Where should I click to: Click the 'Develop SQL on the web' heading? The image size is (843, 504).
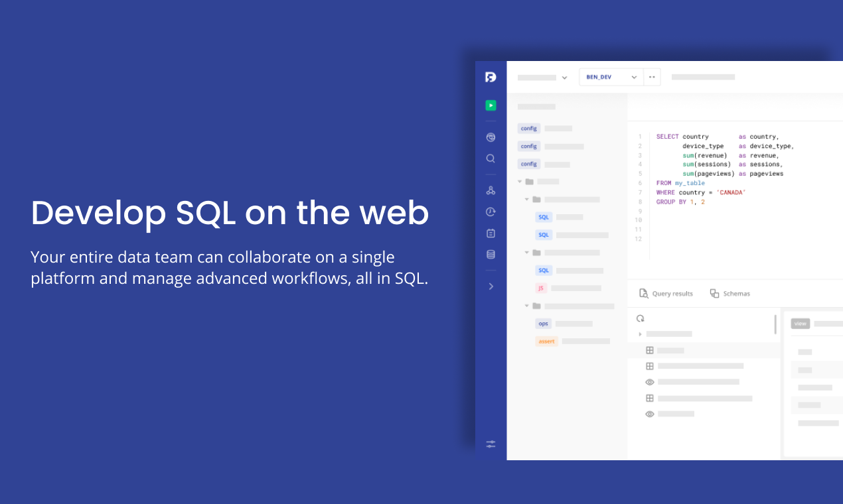[x=230, y=214]
